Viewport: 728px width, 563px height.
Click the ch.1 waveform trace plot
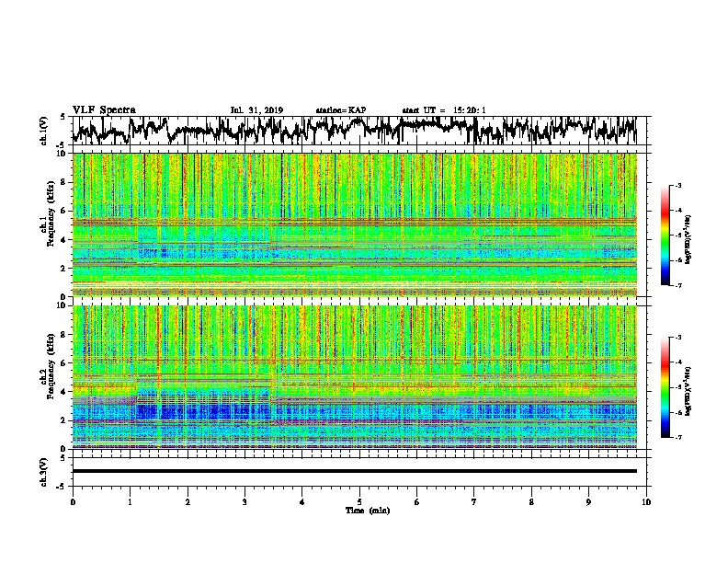point(355,131)
